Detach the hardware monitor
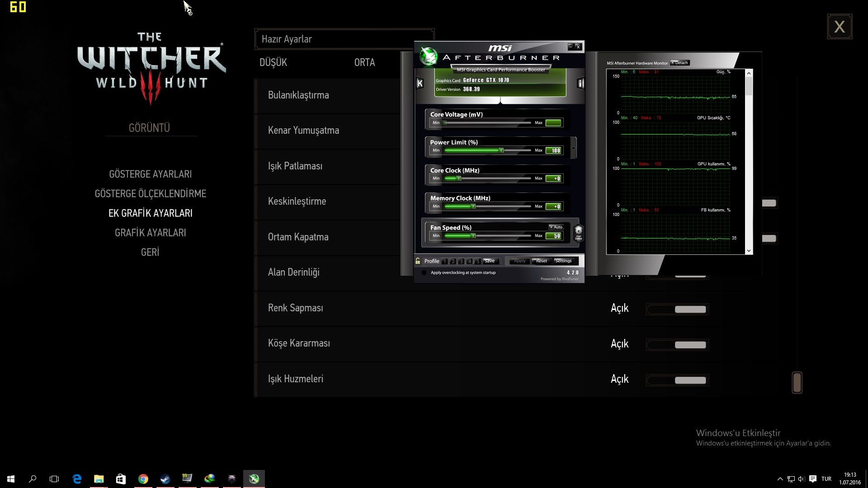This screenshot has width=868, height=488. click(x=679, y=63)
